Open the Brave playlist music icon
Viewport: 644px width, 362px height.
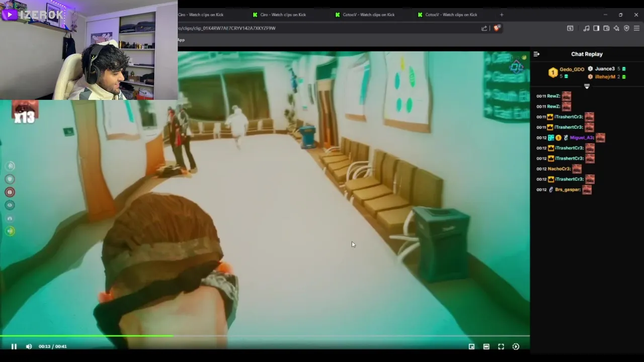click(586, 28)
